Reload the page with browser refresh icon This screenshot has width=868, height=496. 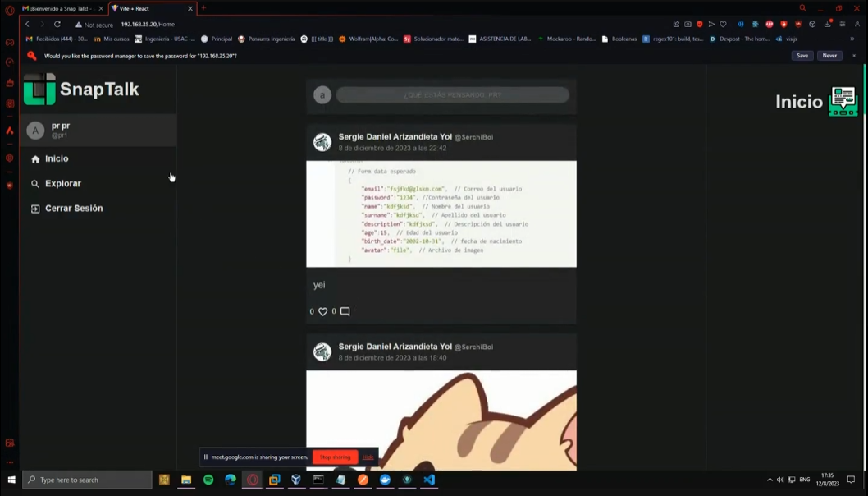click(x=57, y=25)
